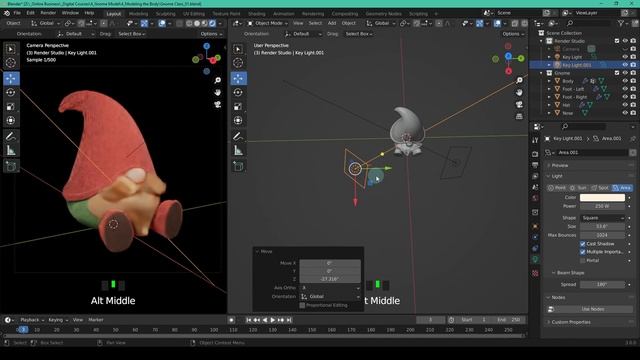Toggle camera view icon in User Perspective viewport
The height and width of the screenshot is (360, 640).
click(519, 105)
